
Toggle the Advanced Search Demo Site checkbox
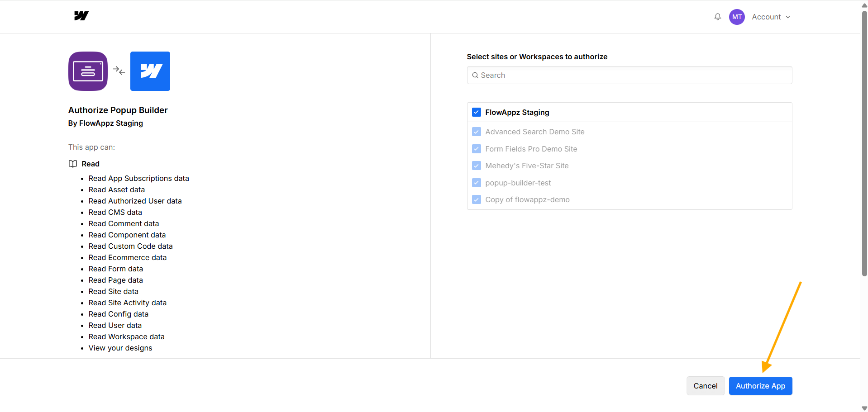point(476,132)
